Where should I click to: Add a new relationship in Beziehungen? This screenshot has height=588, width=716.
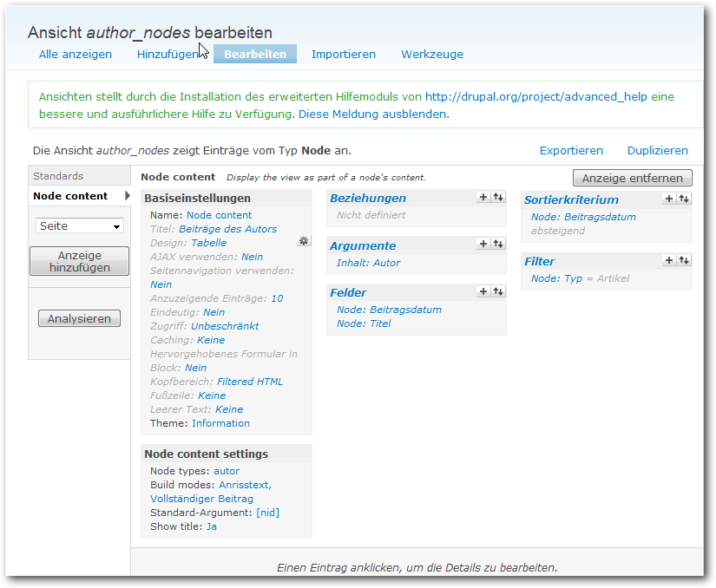pyautogui.click(x=483, y=198)
